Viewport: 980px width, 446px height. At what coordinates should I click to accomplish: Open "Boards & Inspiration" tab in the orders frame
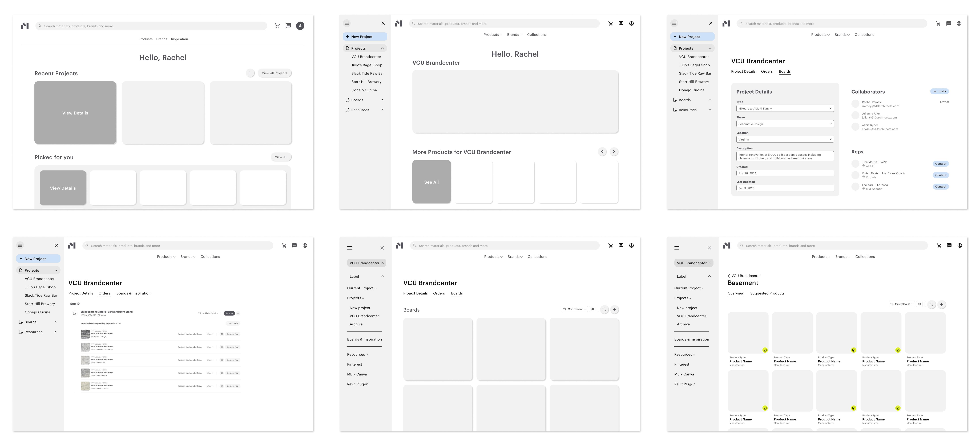(133, 293)
